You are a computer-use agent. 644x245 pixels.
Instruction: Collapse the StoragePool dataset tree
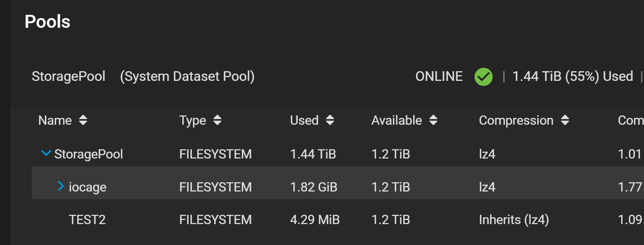(46, 153)
